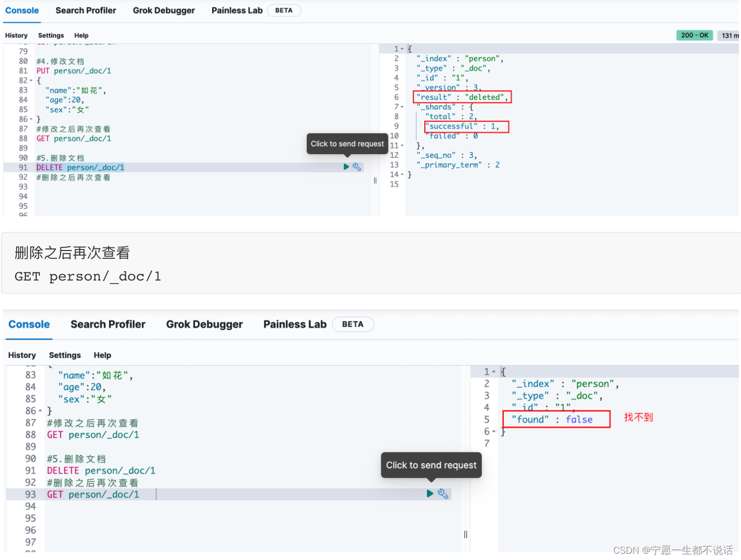Screen dimensions: 741x560
Task: Collapse _shards object fold arrow at line 7
Action: (402, 107)
